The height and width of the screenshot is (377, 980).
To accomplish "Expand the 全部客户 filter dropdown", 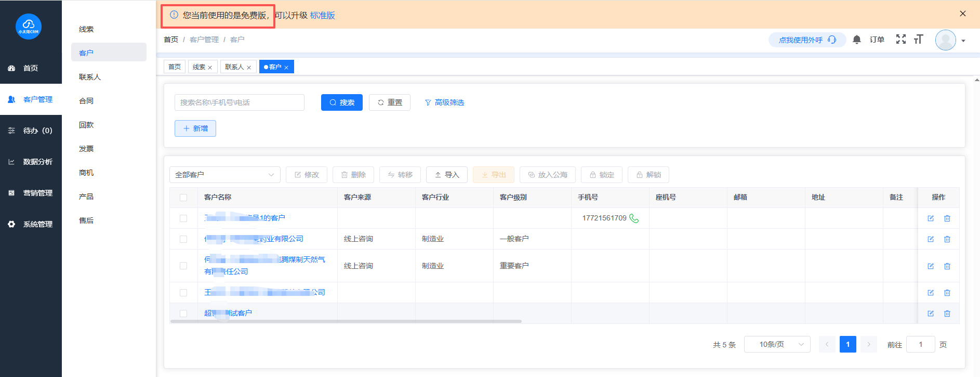I will click(x=224, y=175).
